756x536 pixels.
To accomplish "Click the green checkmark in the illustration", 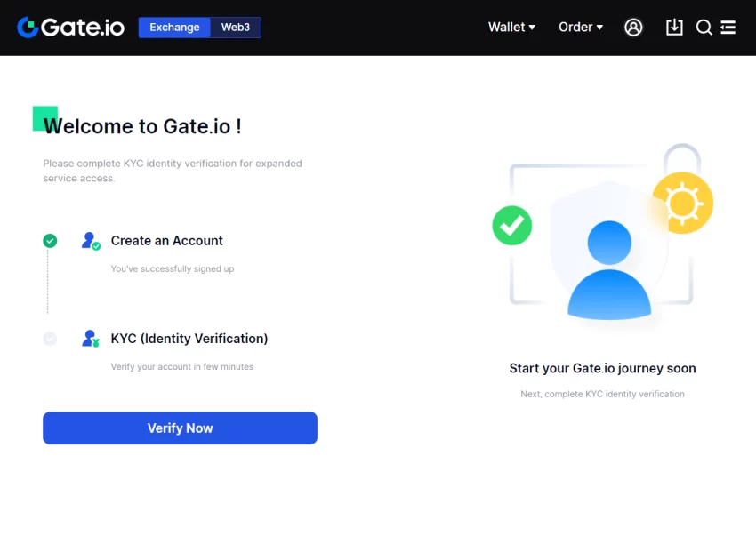I will (511, 227).
